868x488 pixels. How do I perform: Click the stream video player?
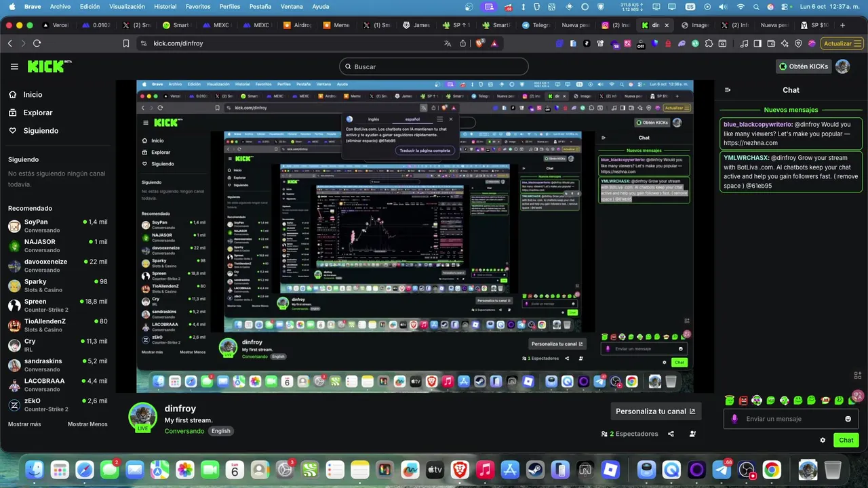(414, 237)
